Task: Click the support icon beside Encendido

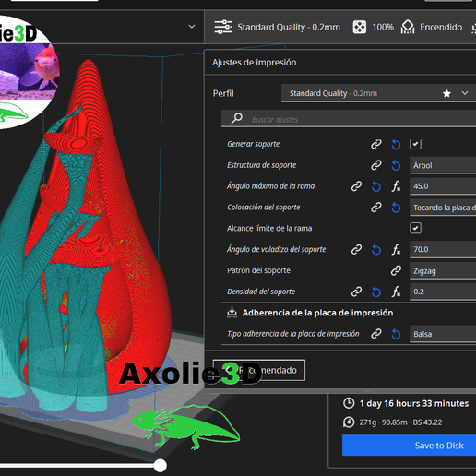Action: coord(408,27)
